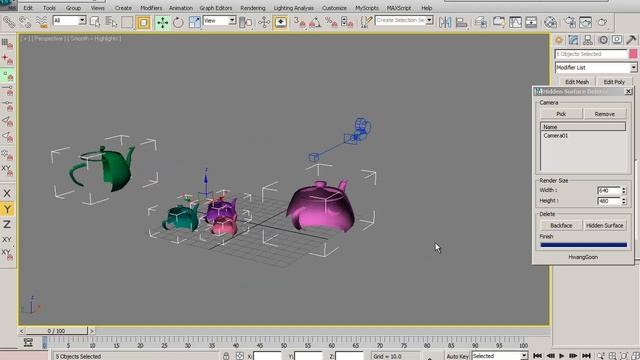Switch to the Hierarchy command panel tab
The height and width of the screenshot is (360, 640).
tap(588, 40)
